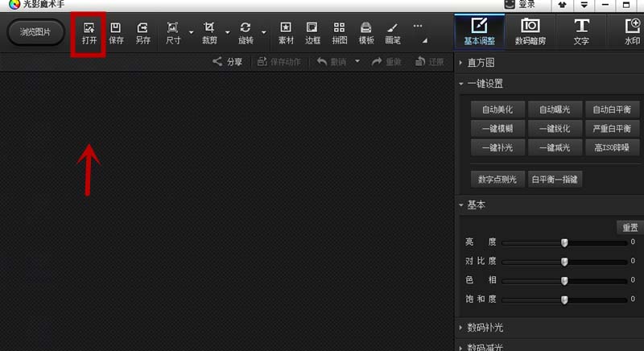Show more tools via ellipsis icon
Viewport: 644px width, 351px height.
[x=418, y=26]
